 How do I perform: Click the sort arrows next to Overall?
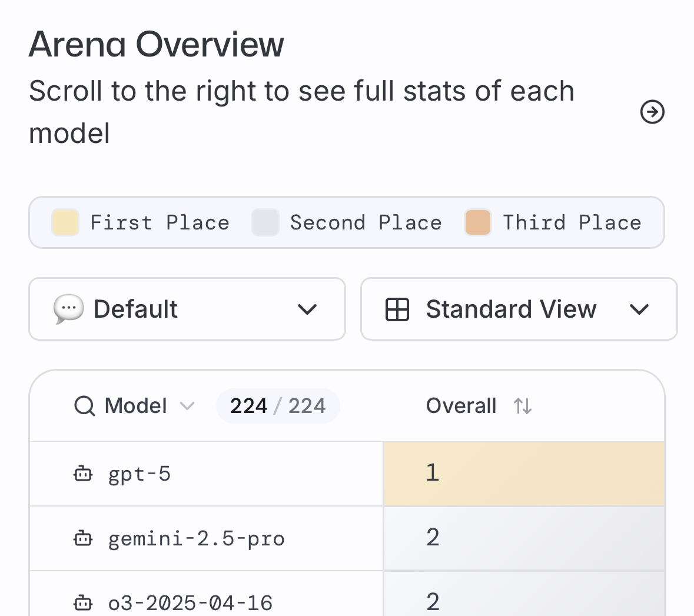(523, 406)
